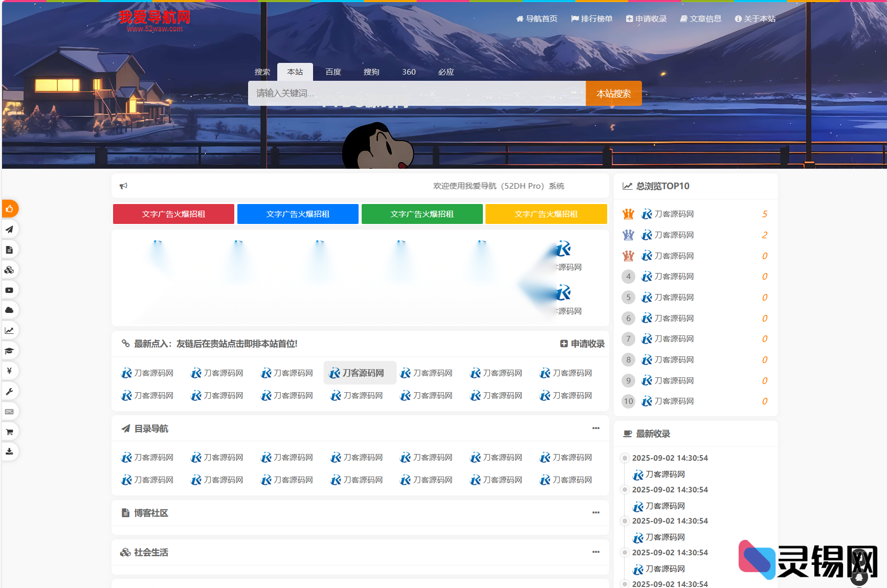887x588 pixels.
Task: Click the 申请收录 link beside 最新点入
Action: (x=582, y=344)
